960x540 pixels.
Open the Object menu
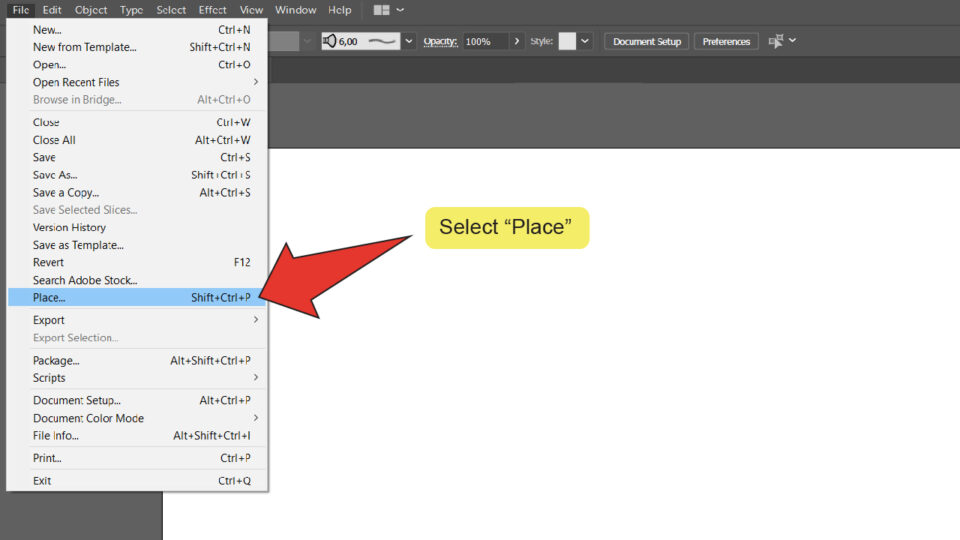[91, 10]
